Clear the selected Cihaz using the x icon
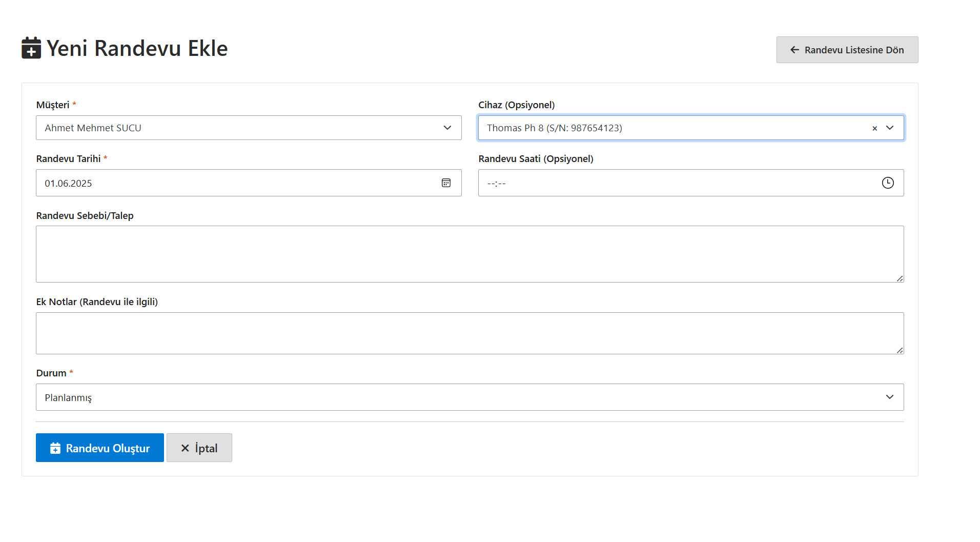The image size is (980, 542). 874,128
